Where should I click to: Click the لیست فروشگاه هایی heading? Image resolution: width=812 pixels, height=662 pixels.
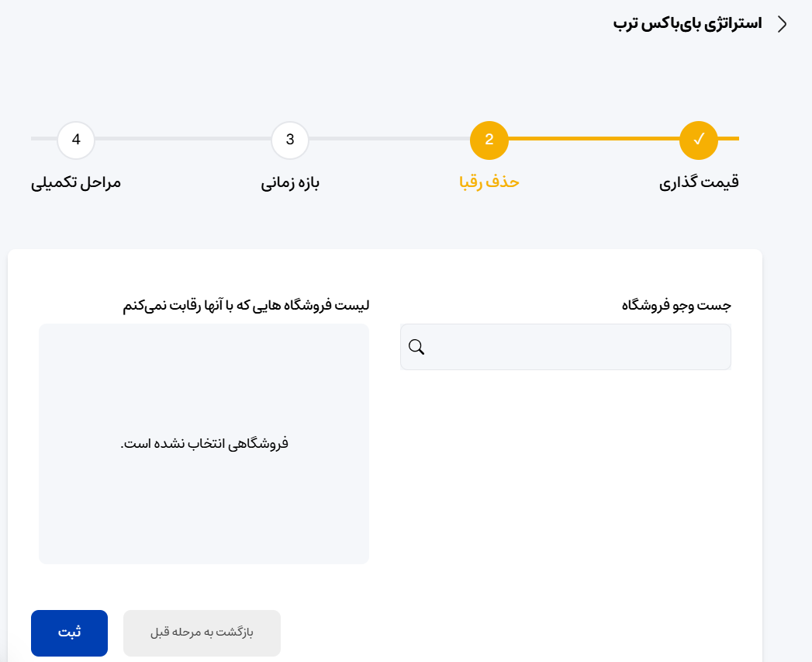pos(246,305)
